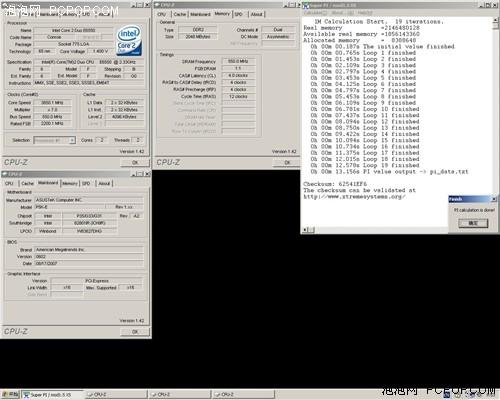Click the Cores count field
Screen dimensions: 500x400
click(102, 140)
